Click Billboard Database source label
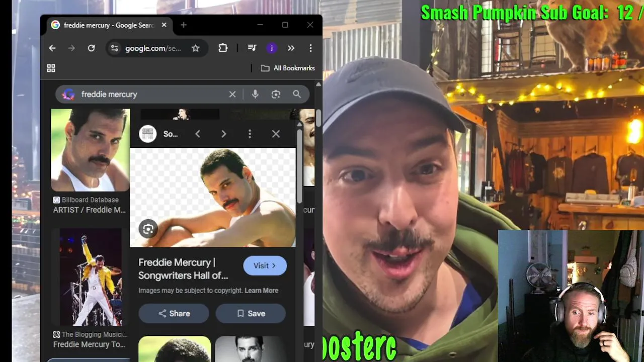 pos(90,200)
